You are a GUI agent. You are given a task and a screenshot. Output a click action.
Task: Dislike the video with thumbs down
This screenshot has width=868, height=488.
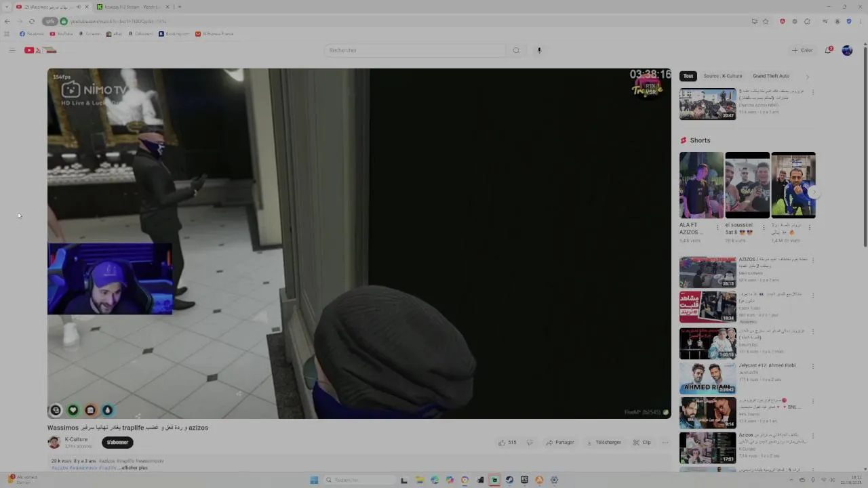tap(530, 443)
